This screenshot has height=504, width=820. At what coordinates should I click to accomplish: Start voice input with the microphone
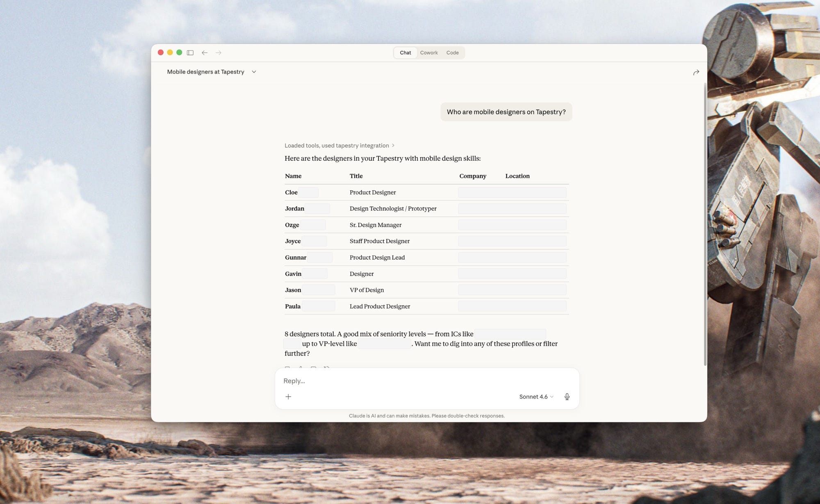(x=567, y=397)
